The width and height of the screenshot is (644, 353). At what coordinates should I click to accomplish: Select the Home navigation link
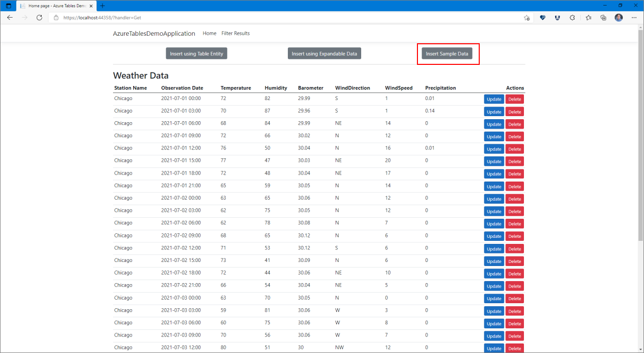pos(209,33)
